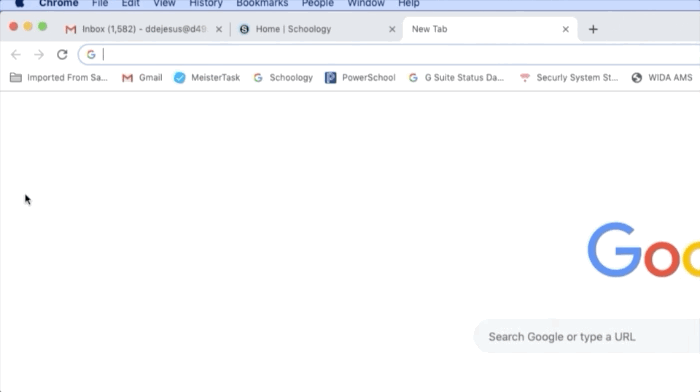Click the yellow minimize window button
The width and height of the screenshot is (700, 392).
pyautogui.click(x=28, y=27)
